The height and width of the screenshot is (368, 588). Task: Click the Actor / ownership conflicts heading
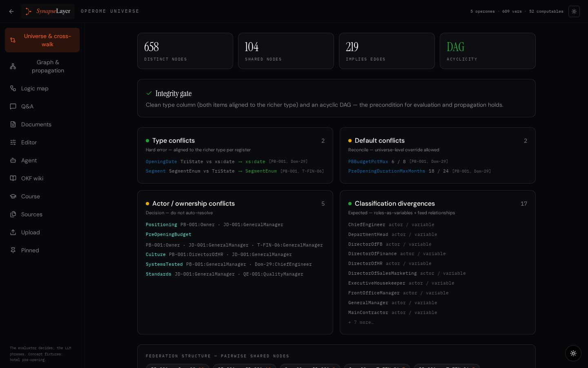[x=194, y=204]
